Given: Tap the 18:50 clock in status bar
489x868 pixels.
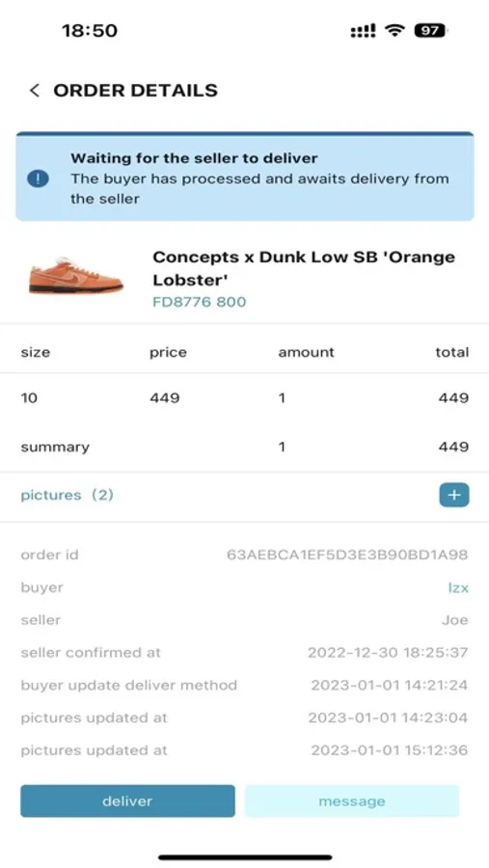Looking at the screenshot, I should coord(90,31).
